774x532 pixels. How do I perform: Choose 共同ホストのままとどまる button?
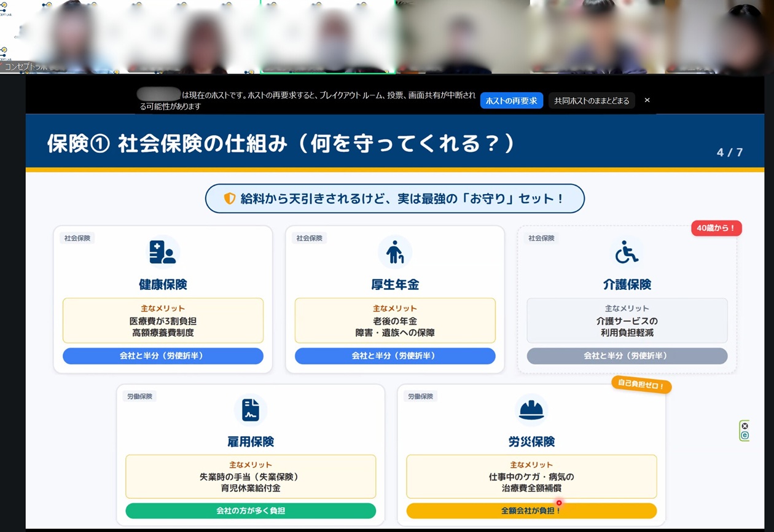coord(592,101)
